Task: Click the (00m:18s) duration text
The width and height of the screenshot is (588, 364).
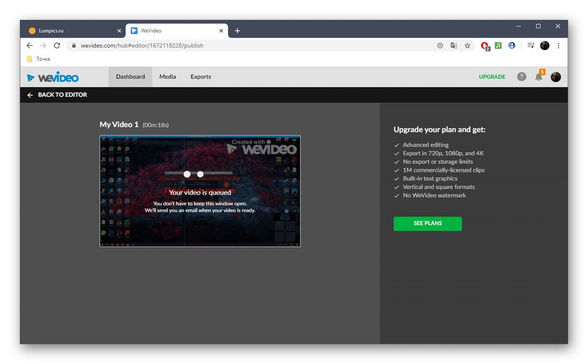Action: coord(155,125)
